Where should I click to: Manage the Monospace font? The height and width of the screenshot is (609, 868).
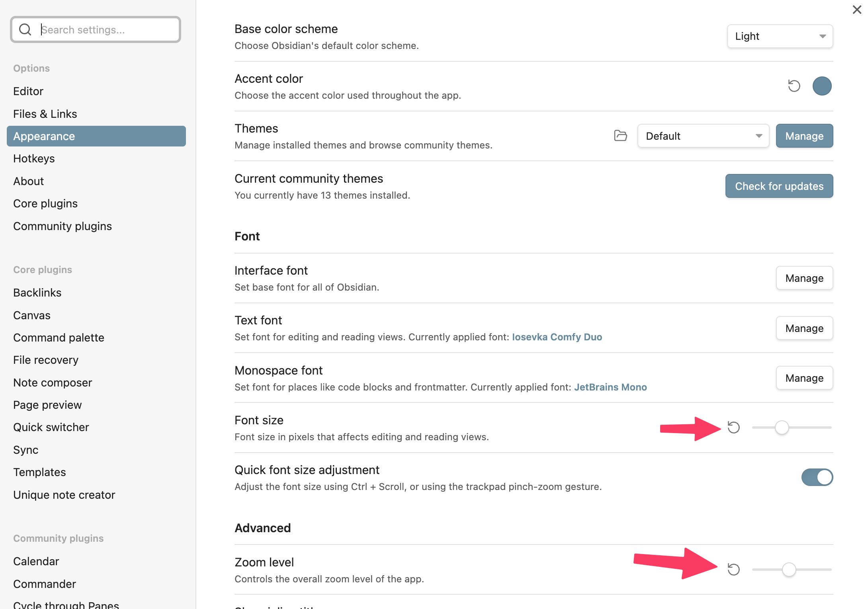[x=804, y=378]
